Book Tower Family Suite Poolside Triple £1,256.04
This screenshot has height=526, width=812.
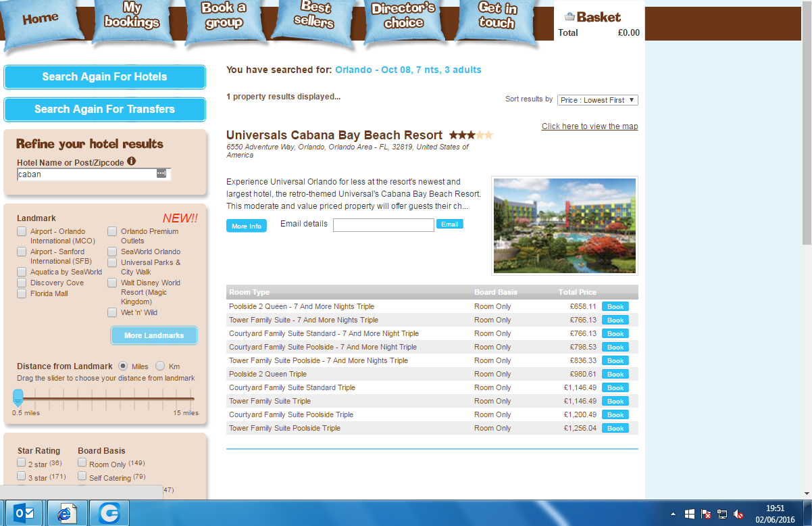615,428
